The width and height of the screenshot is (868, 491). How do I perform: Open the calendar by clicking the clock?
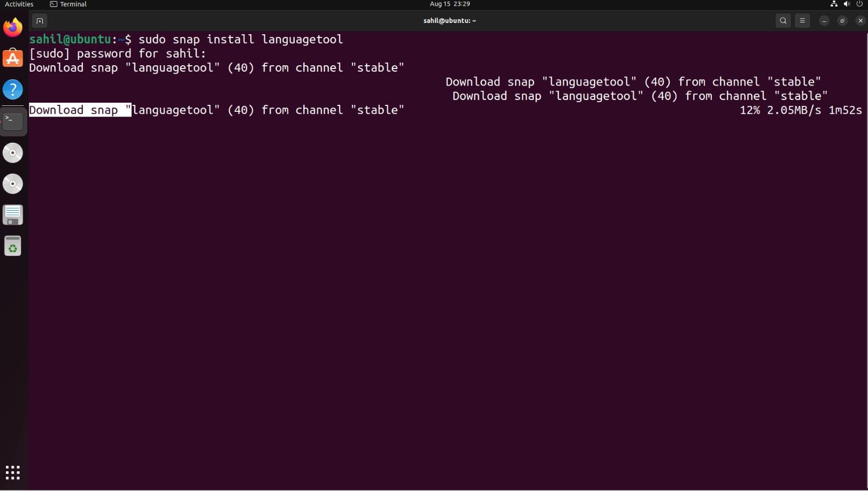click(x=449, y=4)
